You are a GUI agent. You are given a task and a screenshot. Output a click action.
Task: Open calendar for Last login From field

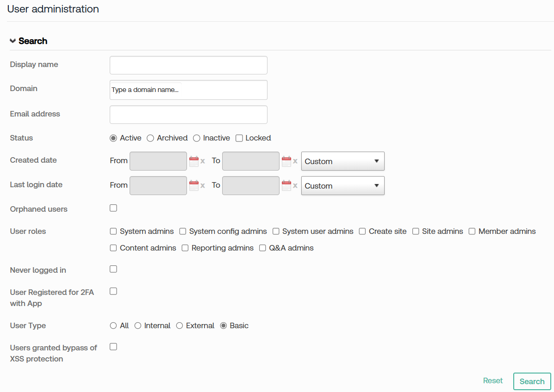(193, 185)
